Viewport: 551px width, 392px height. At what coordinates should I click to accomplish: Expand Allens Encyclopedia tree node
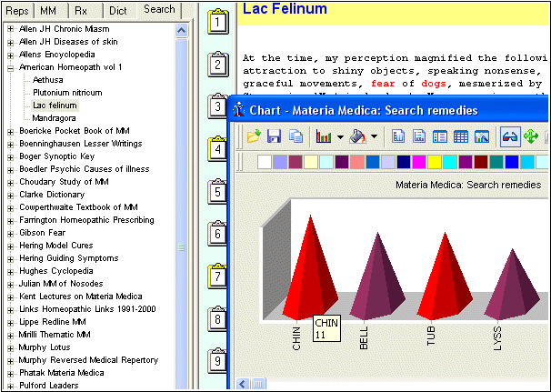coord(10,55)
